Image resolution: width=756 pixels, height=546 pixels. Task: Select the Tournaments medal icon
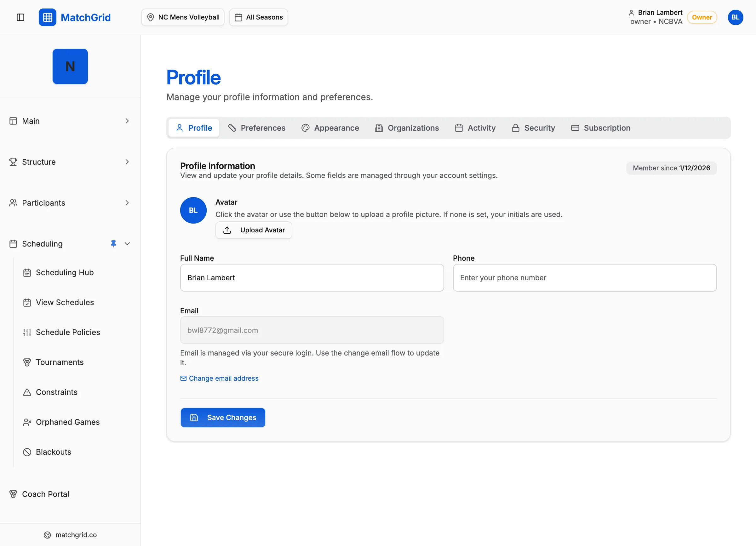click(x=27, y=362)
